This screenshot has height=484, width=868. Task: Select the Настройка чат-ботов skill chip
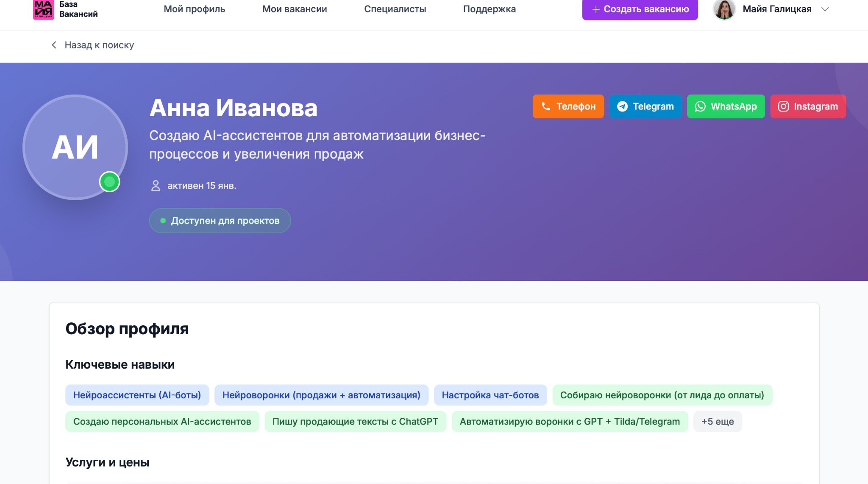(x=490, y=394)
